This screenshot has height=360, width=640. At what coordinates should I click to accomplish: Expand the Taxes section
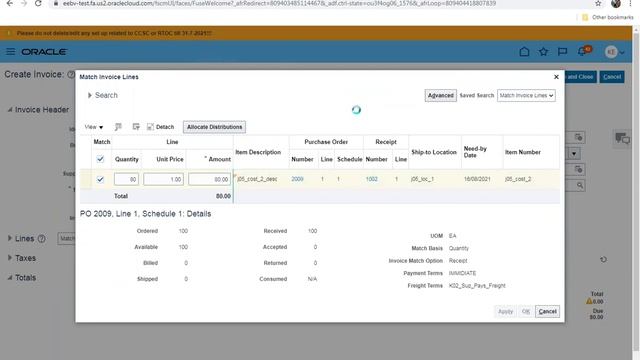10,258
